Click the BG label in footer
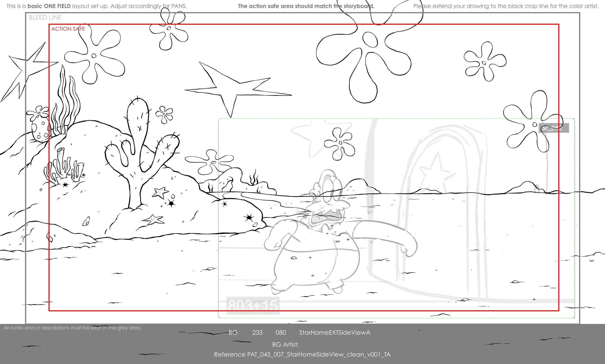This screenshot has width=605, height=364. 233,332
